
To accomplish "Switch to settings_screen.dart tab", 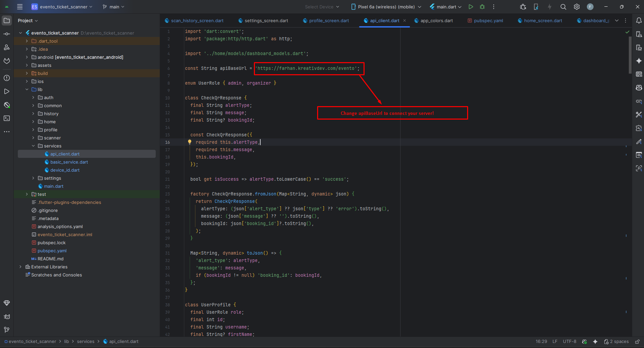I will (263, 20).
